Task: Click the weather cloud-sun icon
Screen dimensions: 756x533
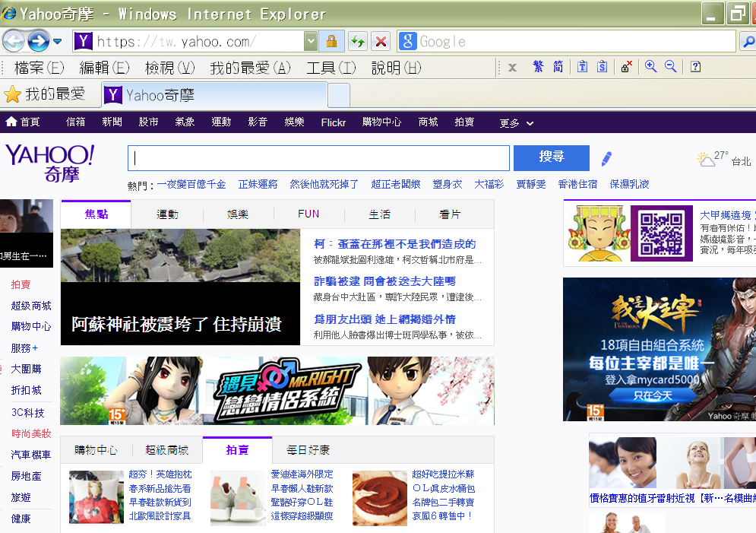Action: point(706,159)
